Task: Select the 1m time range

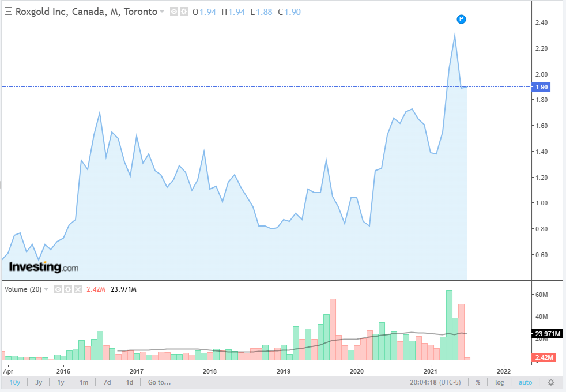Action: (x=84, y=382)
